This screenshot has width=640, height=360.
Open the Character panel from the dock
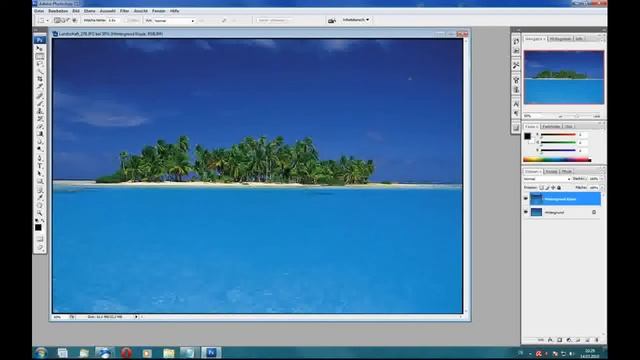pyautogui.click(x=516, y=104)
